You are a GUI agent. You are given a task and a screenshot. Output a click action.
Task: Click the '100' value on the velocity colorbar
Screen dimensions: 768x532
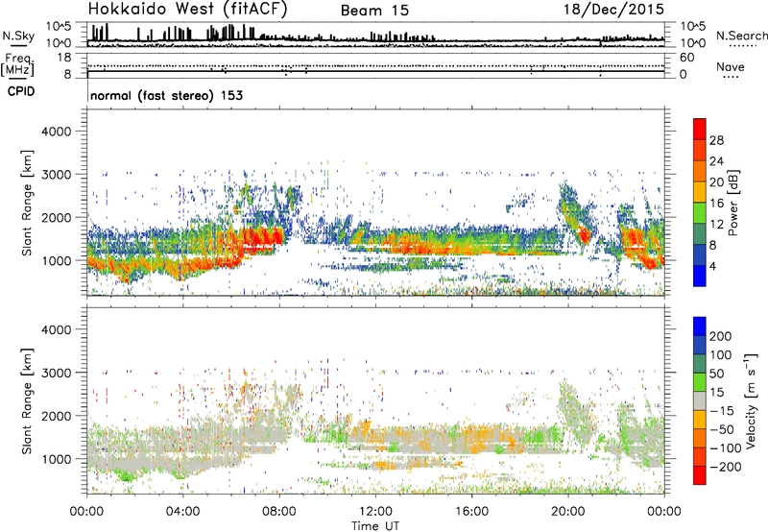721,355
